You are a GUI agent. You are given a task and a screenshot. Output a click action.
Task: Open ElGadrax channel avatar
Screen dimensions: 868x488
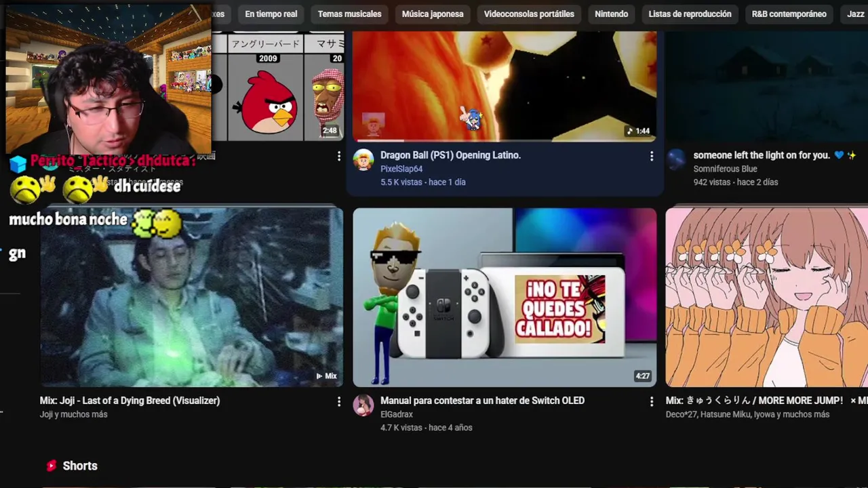coord(363,405)
